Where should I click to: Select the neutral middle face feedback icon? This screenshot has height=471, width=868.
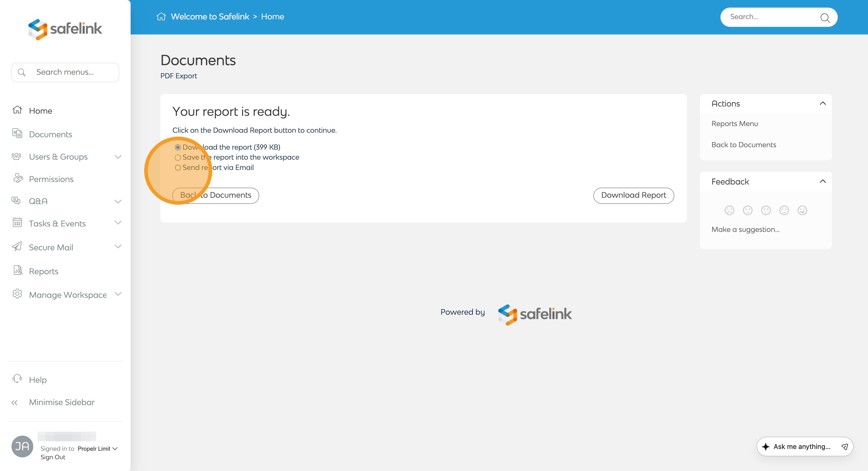(766, 210)
